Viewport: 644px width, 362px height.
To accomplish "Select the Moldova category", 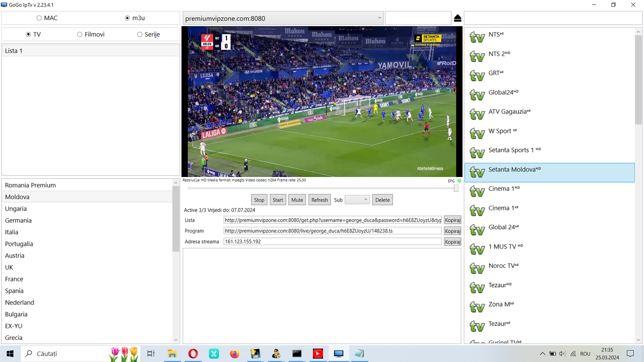I will pos(87,197).
